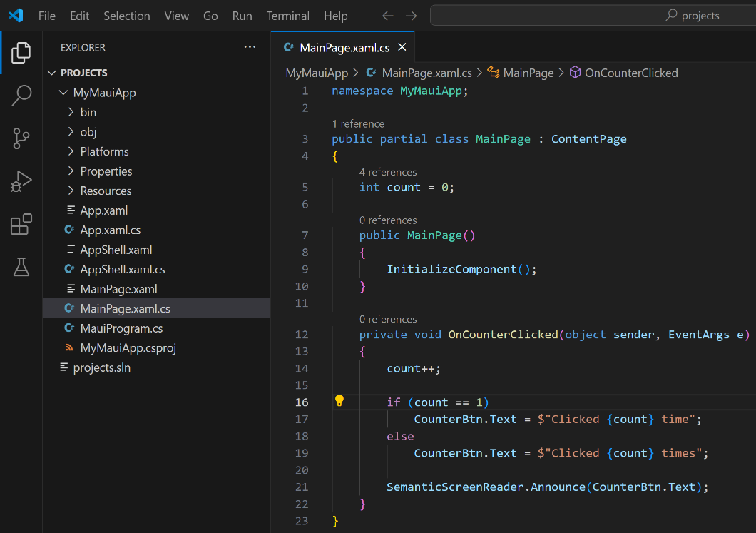This screenshot has height=533, width=756.
Task: Open the Testing view
Action: [21, 268]
